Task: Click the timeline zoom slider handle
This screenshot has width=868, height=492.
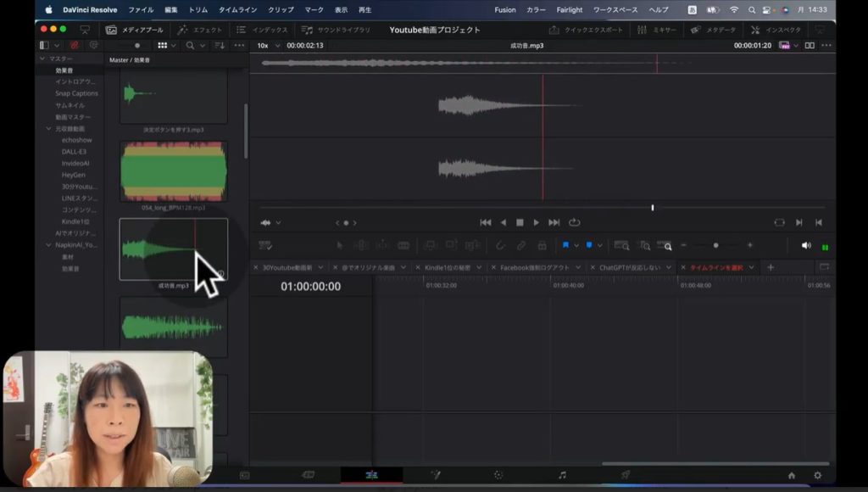Action: [715, 245]
